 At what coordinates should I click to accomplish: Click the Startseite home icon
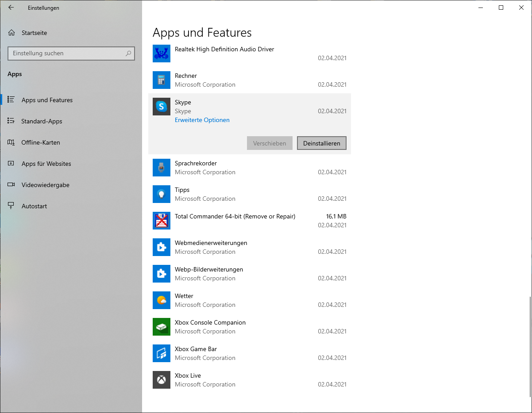pos(12,33)
